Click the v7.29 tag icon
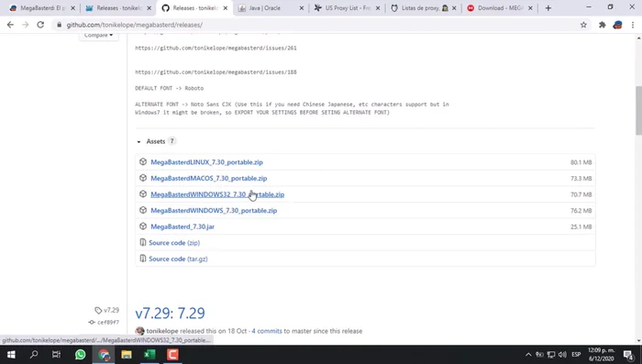The width and height of the screenshot is (642, 364). coord(98,310)
